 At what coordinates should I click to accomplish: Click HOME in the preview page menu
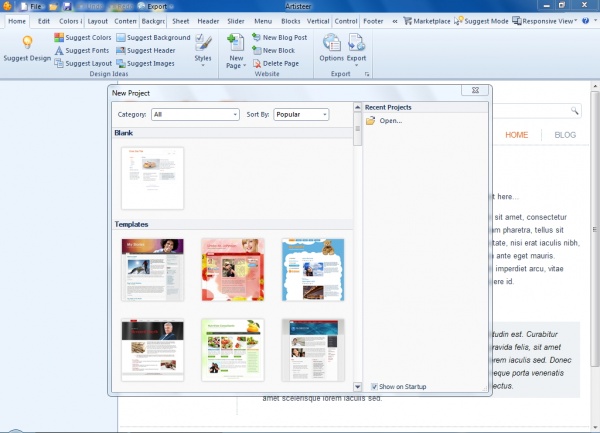point(517,135)
